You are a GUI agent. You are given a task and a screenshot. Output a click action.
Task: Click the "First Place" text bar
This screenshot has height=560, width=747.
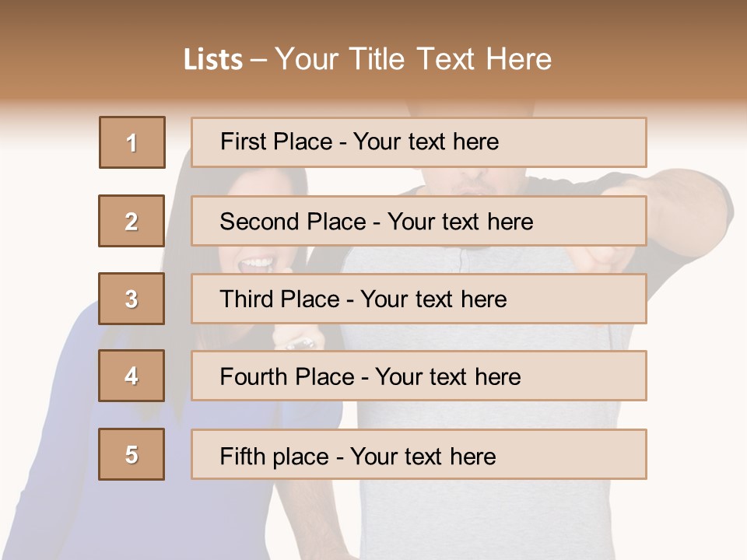pos(419,142)
